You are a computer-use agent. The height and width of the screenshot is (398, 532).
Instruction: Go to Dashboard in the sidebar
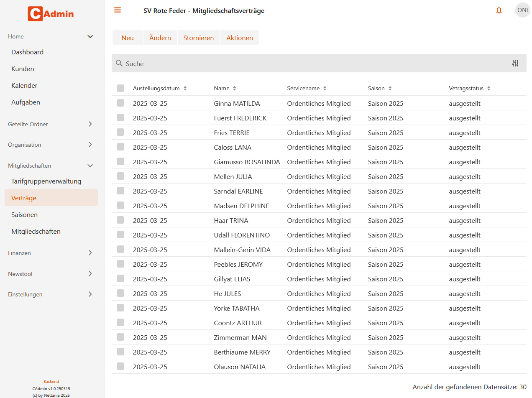[28, 52]
